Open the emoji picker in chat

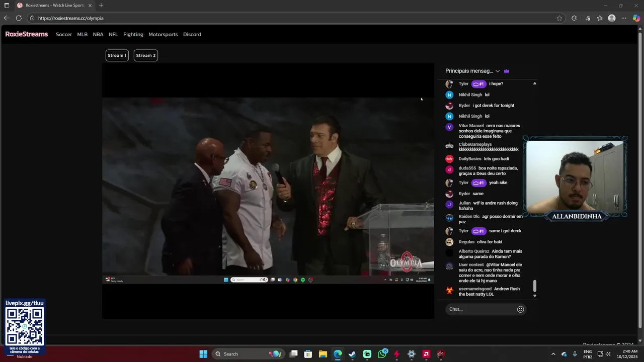tap(521, 309)
